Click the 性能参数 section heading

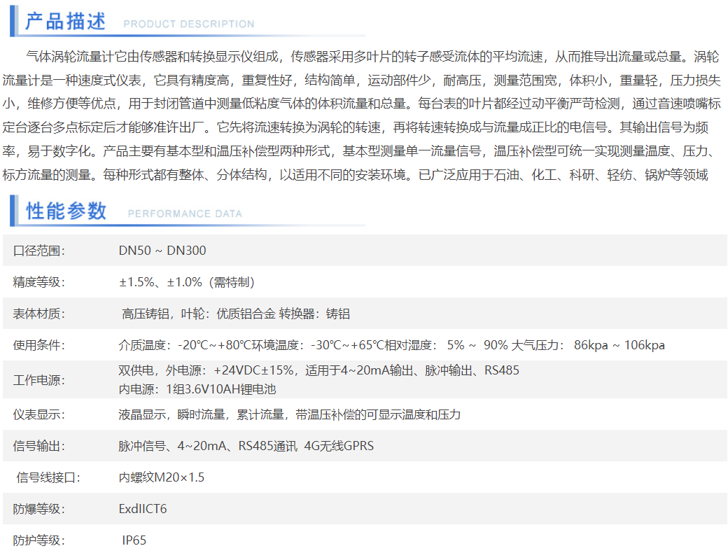tap(66, 211)
